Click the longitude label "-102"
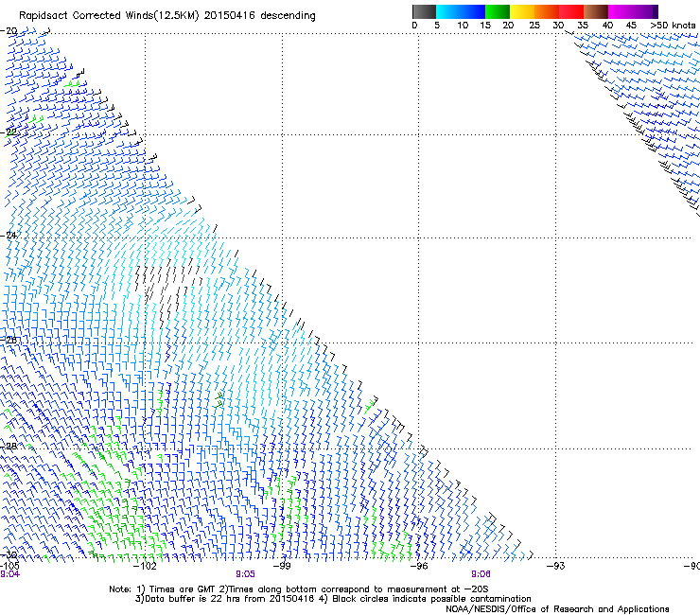The height and width of the screenshot is (615, 700). pyautogui.click(x=145, y=566)
